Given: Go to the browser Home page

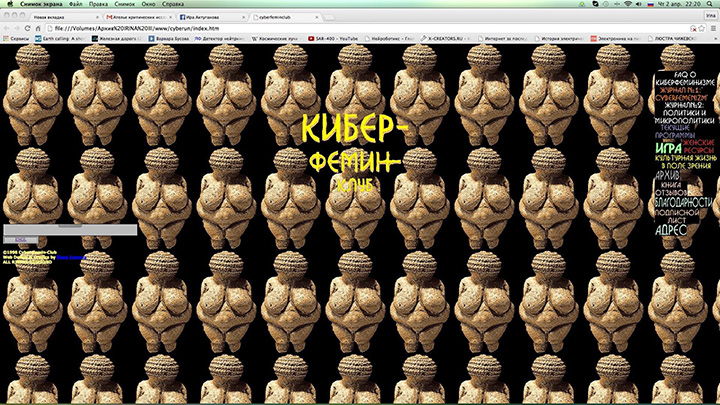Looking at the screenshot, I should pyautogui.click(x=38, y=28).
